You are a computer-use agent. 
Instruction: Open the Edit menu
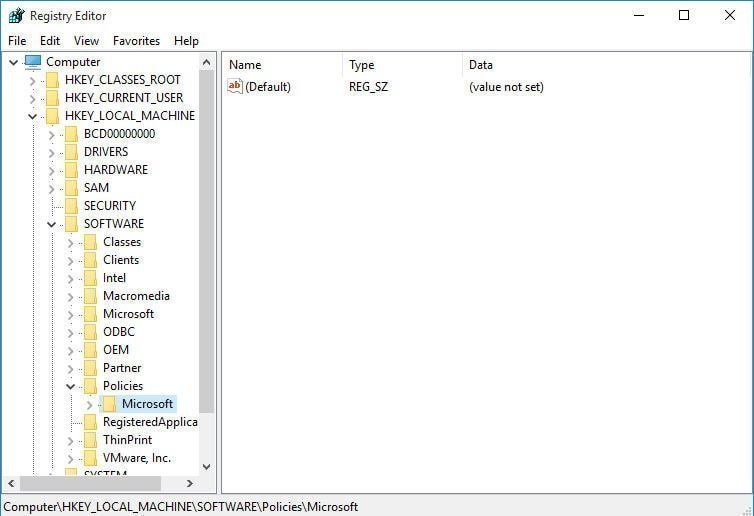pos(50,41)
